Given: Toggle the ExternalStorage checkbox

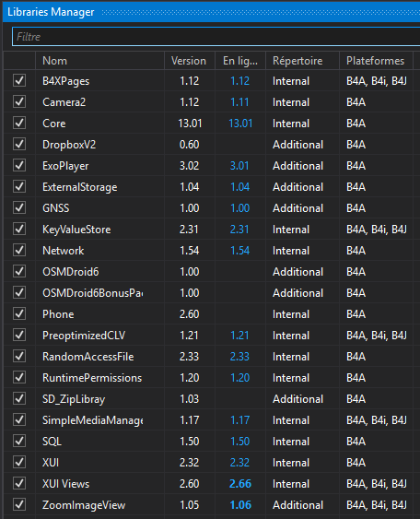Looking at the screenshot, I should click(x=19, y=186).
